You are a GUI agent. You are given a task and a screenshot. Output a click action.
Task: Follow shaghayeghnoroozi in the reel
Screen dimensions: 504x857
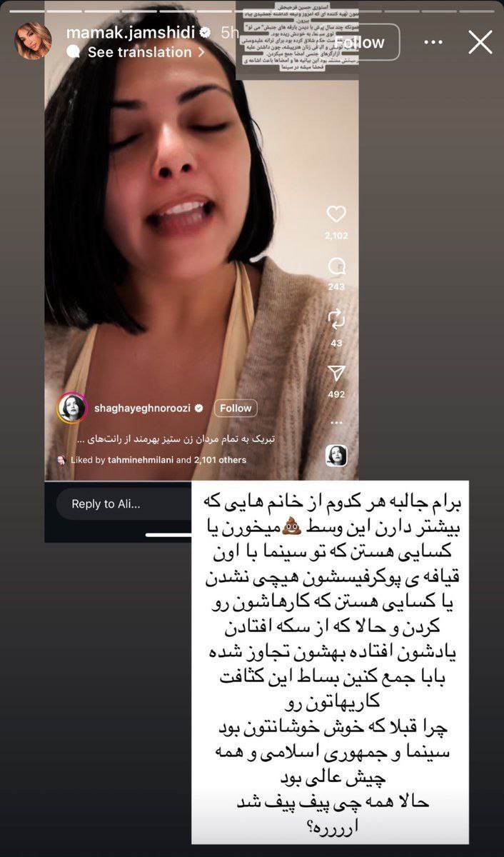[236, 408]
